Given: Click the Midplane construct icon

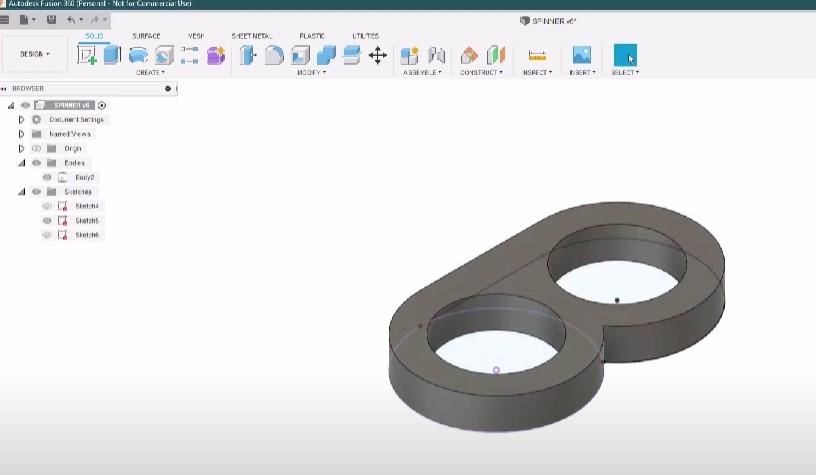Looking at the screenshot, I should coord(495,55).
